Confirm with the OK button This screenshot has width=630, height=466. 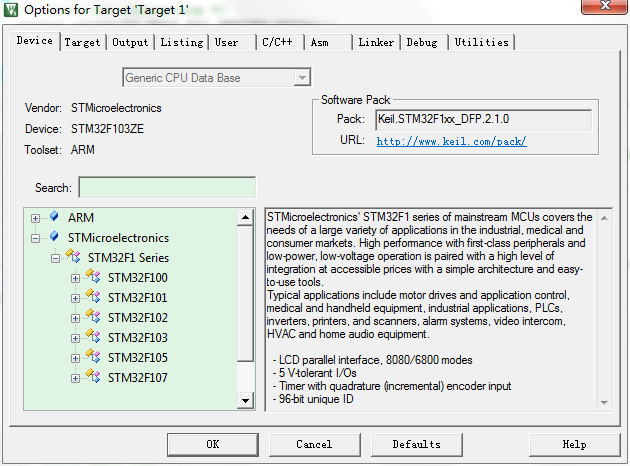click(x=213, y=444)
